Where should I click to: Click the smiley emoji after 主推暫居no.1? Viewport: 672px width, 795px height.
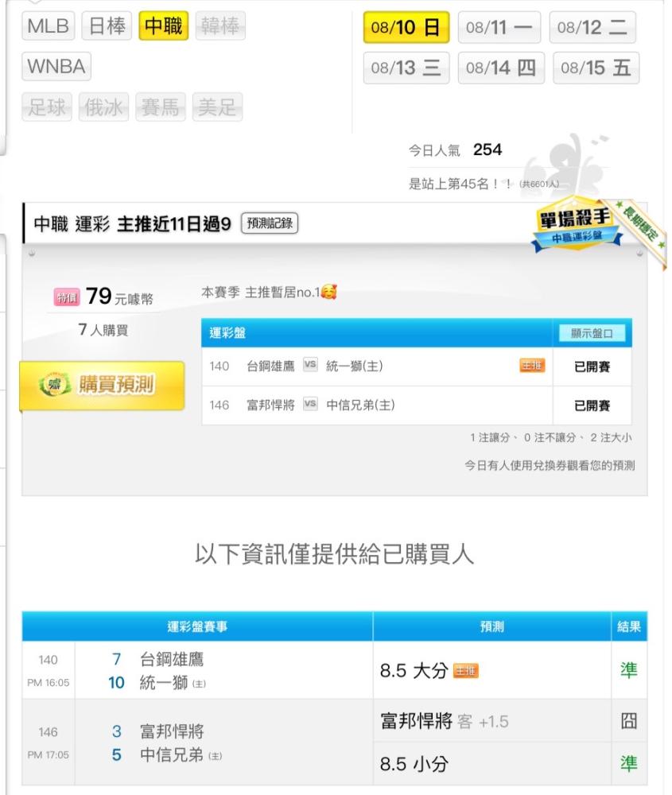[x=328, y=292]
